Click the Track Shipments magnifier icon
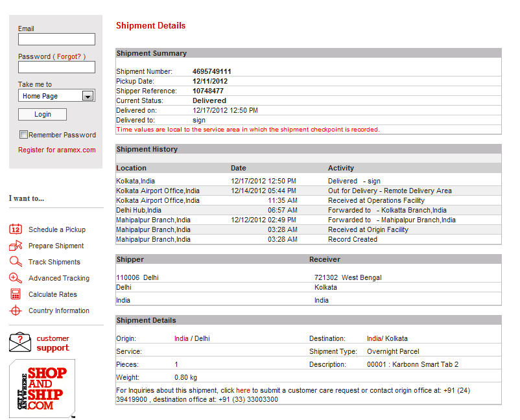This screenshot has width=520, height=420. [16, 262]
